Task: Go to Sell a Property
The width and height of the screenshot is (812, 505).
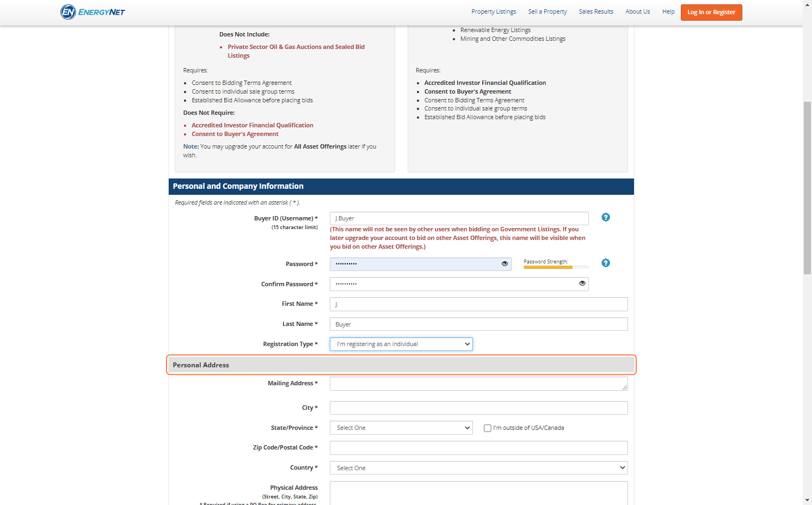Action: pos(548,11)
